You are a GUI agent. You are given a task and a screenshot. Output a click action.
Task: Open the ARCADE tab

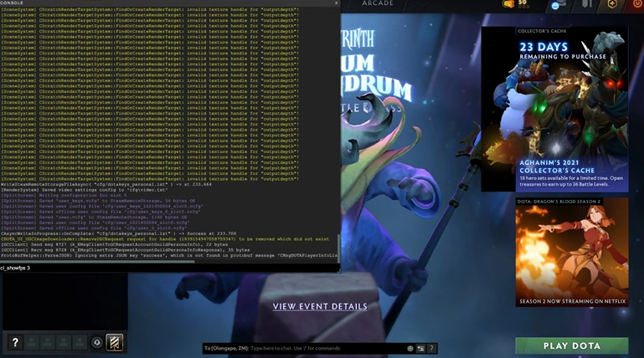tap(377, 3)
